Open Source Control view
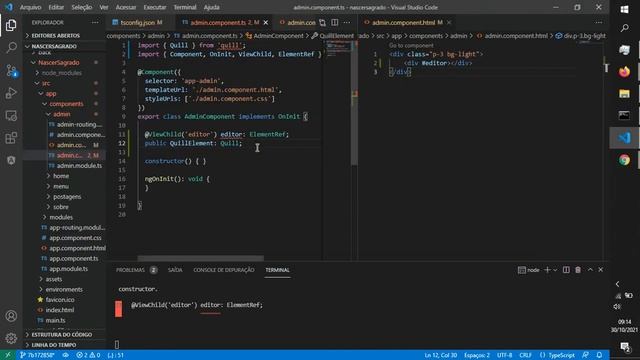Image resolution: width=640 pixels, height=360 pixels. point(11,71)
